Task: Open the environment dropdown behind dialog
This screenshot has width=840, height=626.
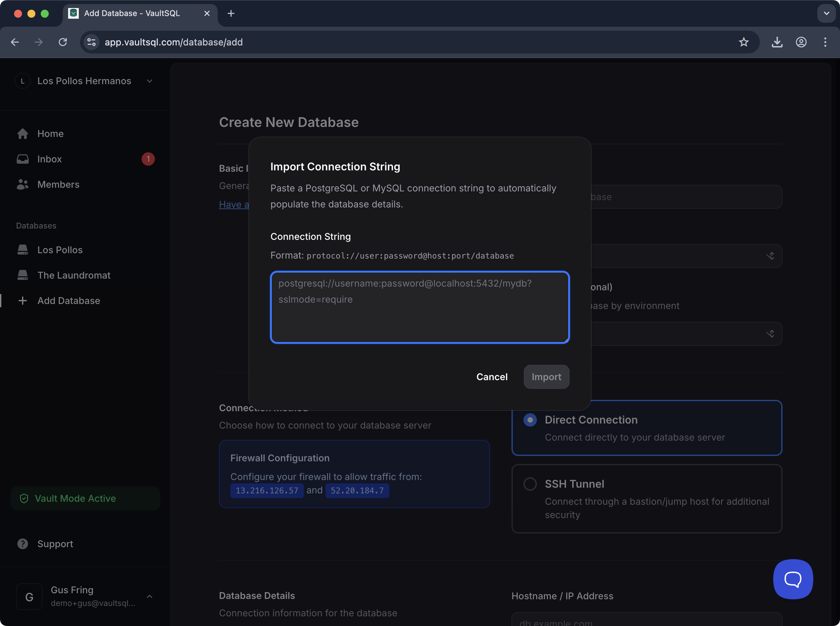Action: coord(686,333)
